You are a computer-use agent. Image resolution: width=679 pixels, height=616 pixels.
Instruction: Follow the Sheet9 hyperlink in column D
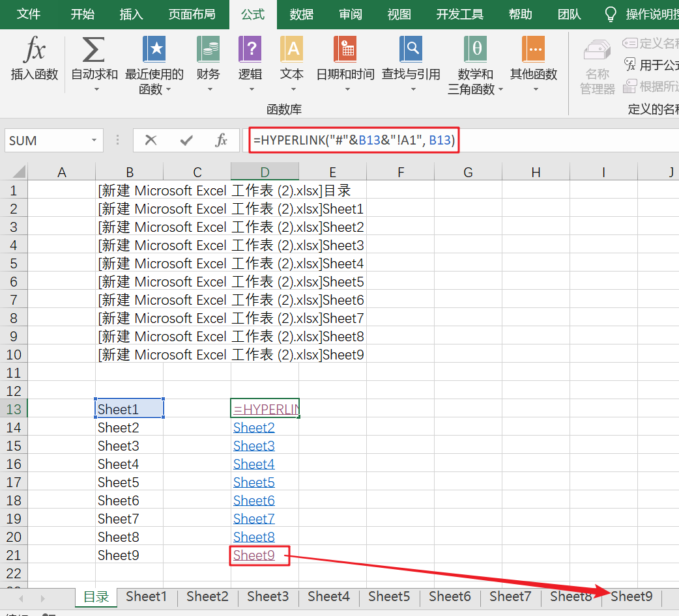pos(253,555)
